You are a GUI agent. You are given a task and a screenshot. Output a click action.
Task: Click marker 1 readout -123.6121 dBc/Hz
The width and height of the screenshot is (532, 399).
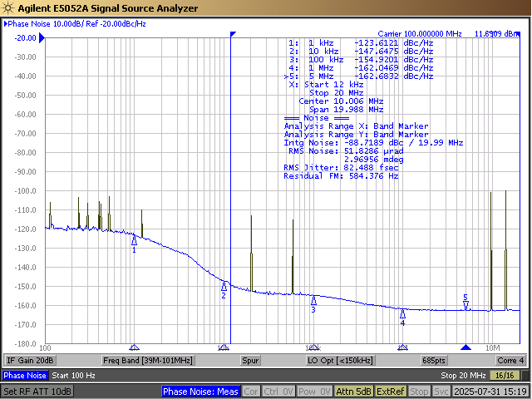tap(393, 43)
